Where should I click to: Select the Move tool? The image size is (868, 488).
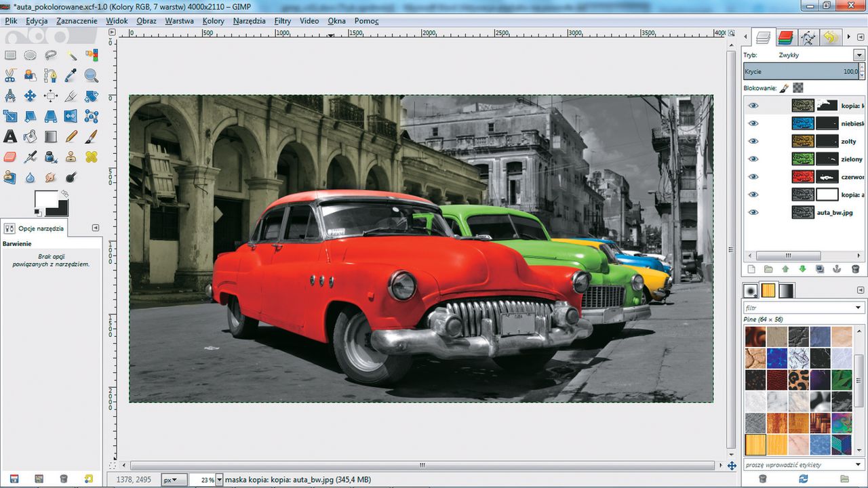click(x=31, y=96)
